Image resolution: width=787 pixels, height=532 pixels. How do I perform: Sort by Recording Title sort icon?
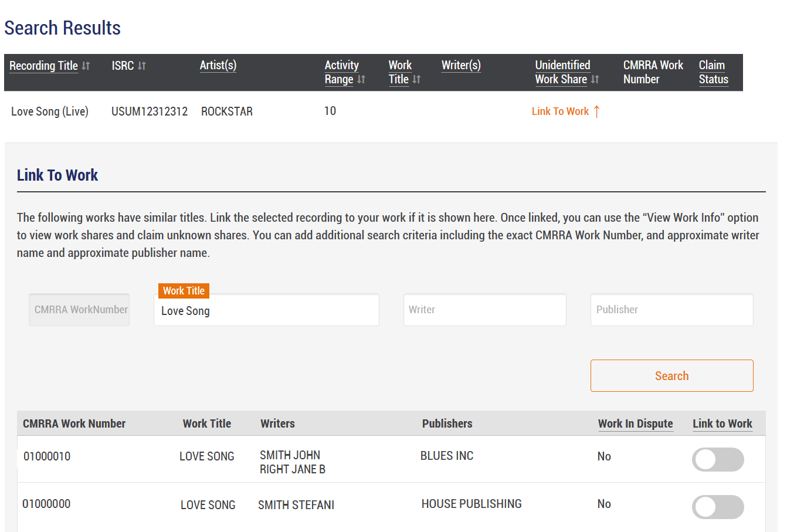point(86,66)
